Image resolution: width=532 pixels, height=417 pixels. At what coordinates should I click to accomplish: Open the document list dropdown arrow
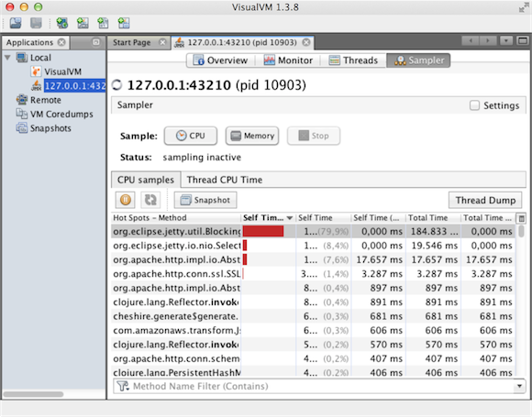(506, 41)
